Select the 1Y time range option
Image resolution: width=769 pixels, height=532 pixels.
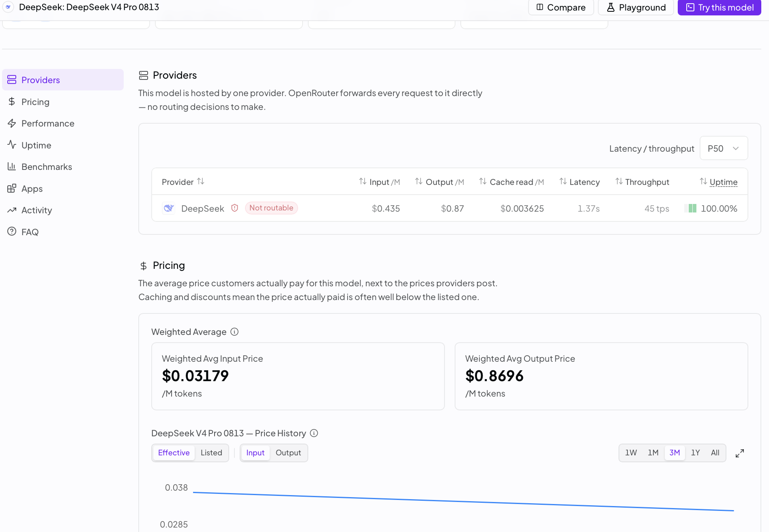pyautogui.click(x=696, y=453)
